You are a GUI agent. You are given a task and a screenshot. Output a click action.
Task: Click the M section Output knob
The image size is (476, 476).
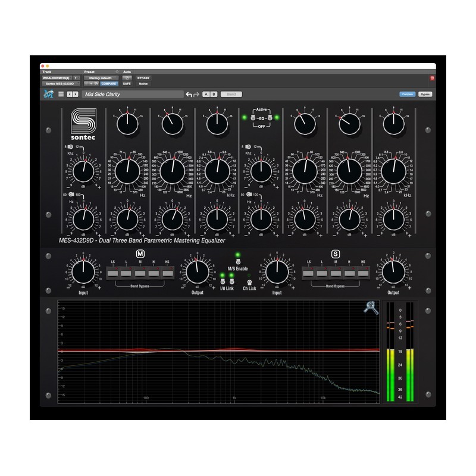198,271
